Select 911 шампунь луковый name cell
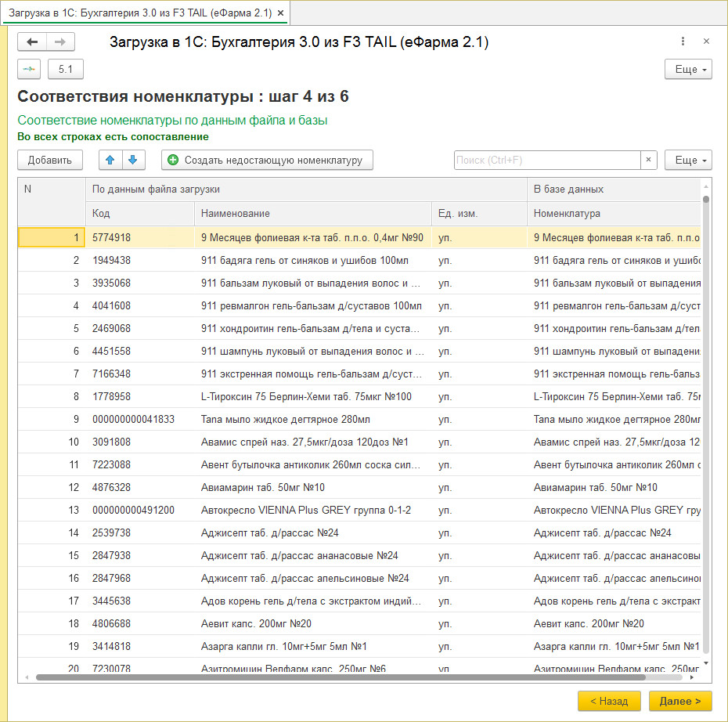Screen dimensions: 728x722 pos(313,352)
